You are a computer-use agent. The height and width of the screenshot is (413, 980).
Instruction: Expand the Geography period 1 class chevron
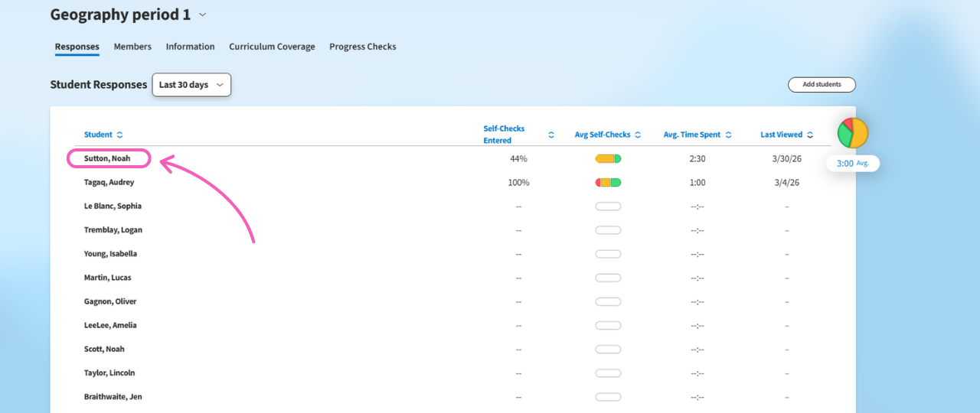tap(202, 15)
